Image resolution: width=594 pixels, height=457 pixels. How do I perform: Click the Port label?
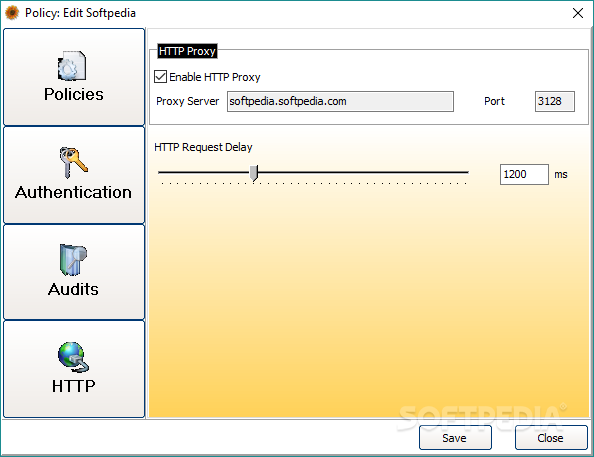pyautogui.click(x=494, y=101)
